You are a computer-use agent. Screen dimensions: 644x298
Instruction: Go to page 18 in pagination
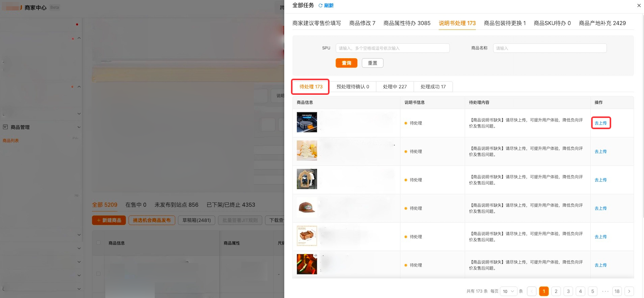(617, 291)
